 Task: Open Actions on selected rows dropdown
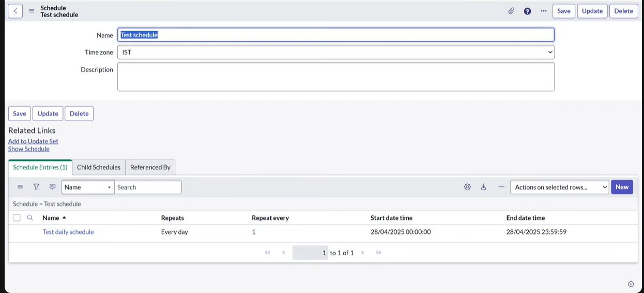559,187
